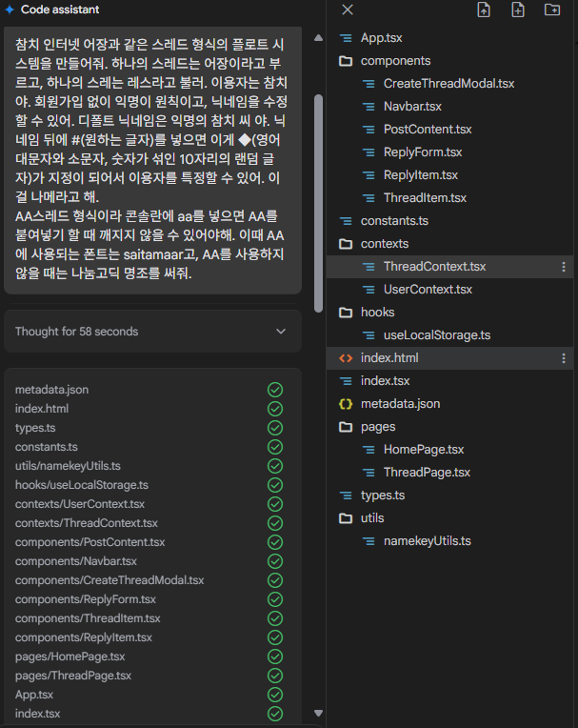Click the green checkmark beside metadata.json
Image resolution: width=578 pixels, height=728 pixels.
click(275, 390)
